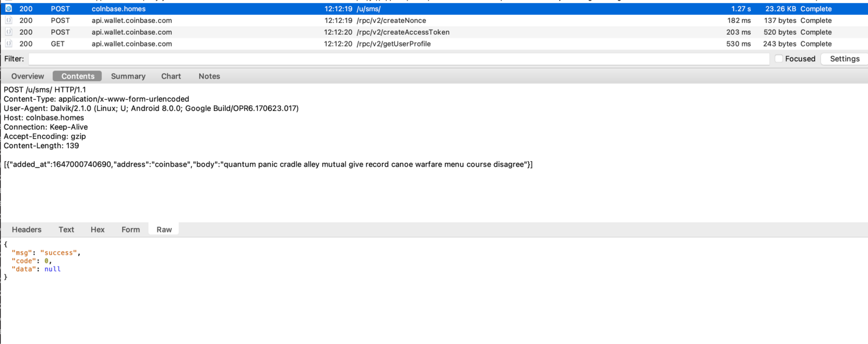Screen dimensions: 868x344
Task: Focus the Filter input field
Action: [x=399, y=59]
